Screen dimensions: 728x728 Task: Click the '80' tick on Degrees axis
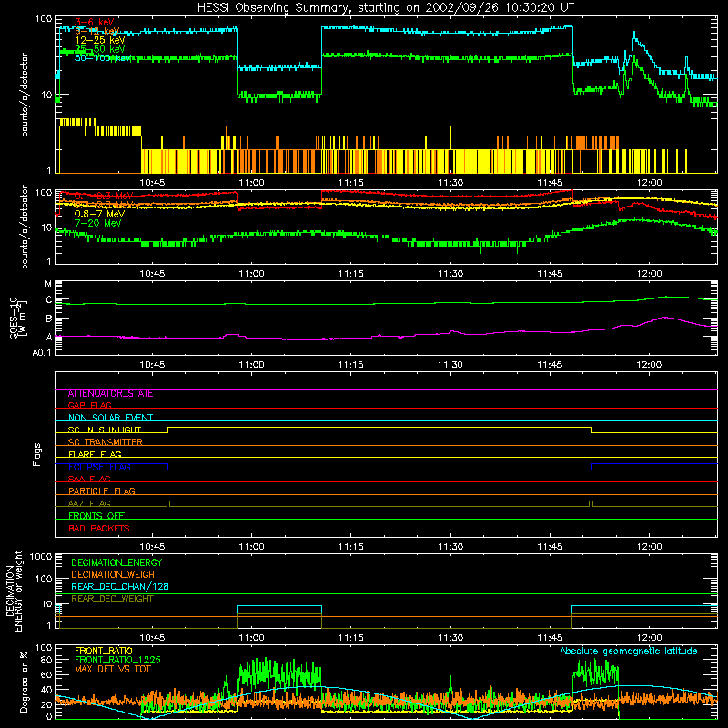pyautogui.click(x=47, y=660)
